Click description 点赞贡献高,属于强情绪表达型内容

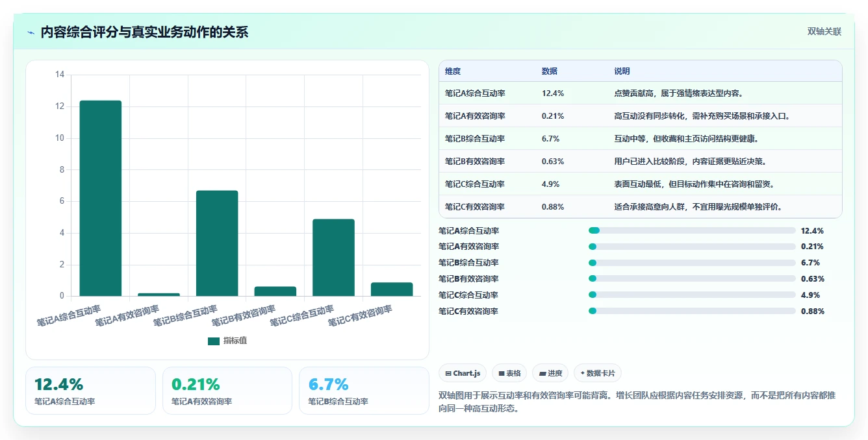678,93
